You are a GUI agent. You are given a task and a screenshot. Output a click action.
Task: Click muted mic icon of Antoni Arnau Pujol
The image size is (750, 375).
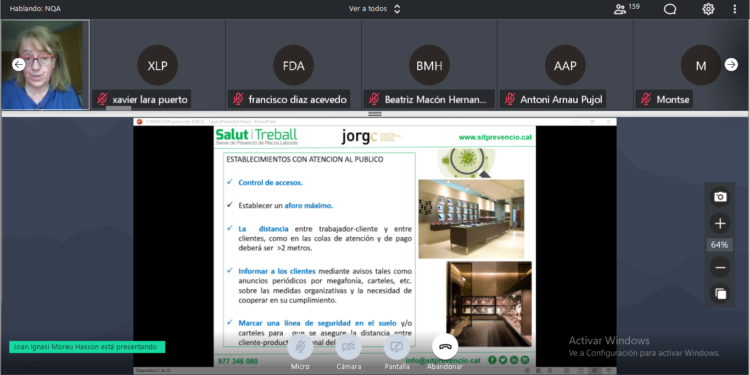pyautogui.click(x=509, y=99)
